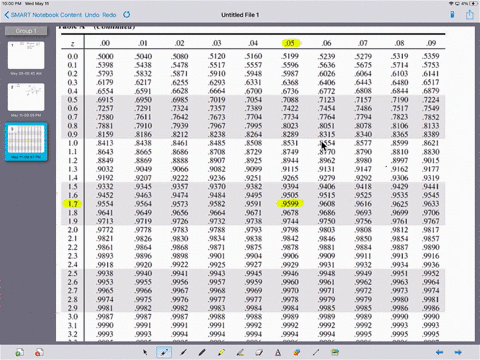Tap the .9938 cell in row 2.5

(105, 273)
